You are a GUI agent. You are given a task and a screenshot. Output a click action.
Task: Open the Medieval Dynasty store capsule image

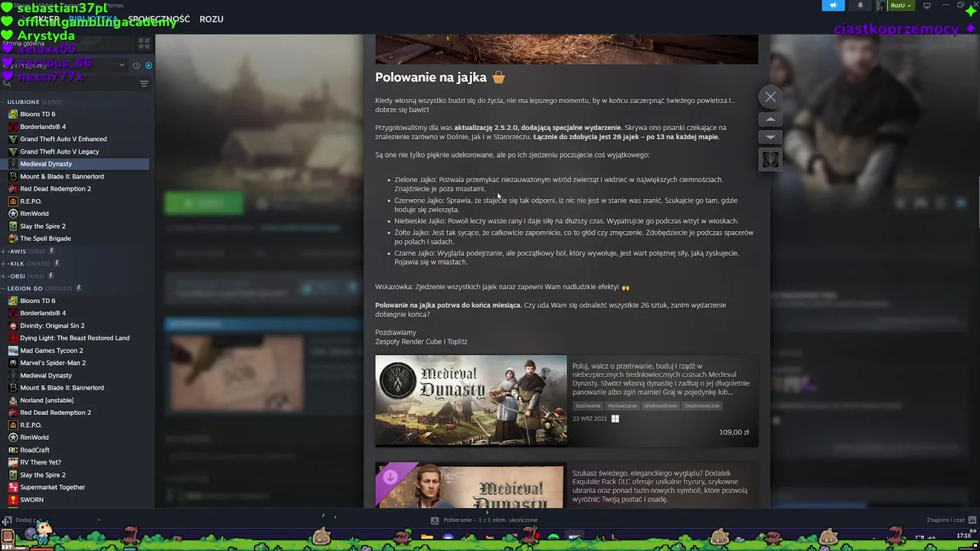click(x=471, y=400)
